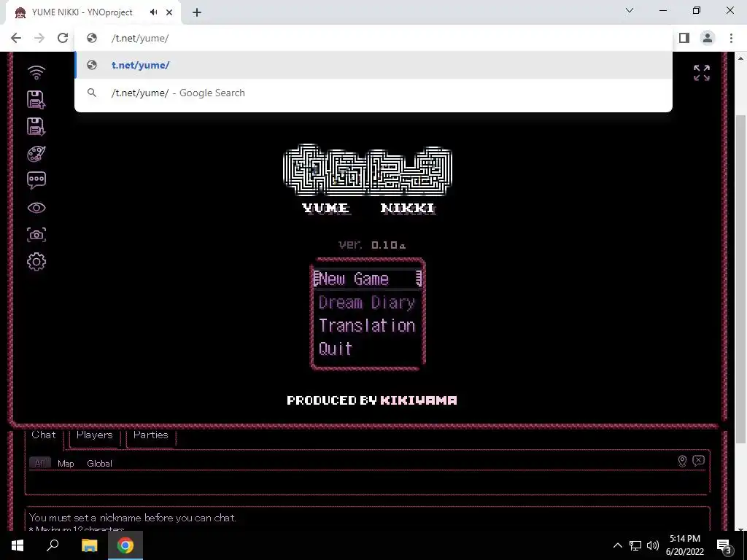The image size is (747, 560).
Task: Open settings via the gear icon
Action: pos(36,262)
